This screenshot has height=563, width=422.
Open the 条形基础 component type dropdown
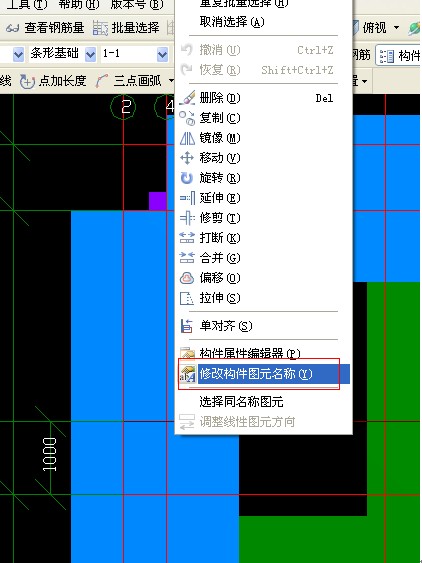click(x=91, y=54)
